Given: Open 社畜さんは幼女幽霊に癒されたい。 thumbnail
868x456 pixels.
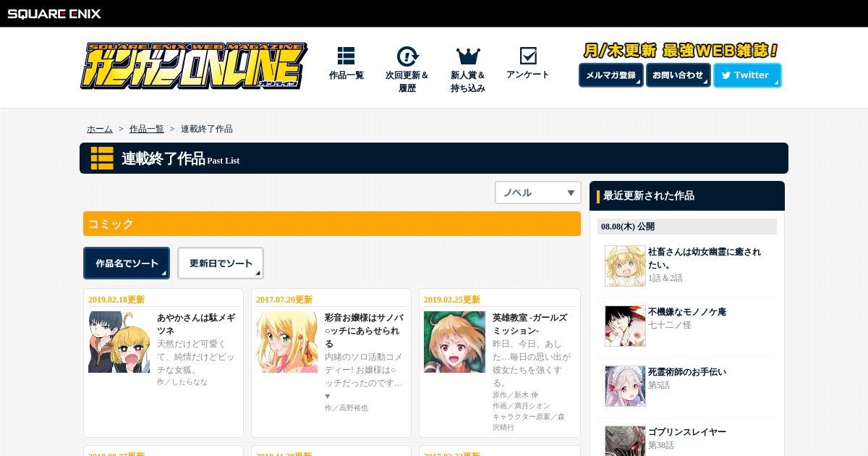Looking at the screenshot, I should click(625, 266).
